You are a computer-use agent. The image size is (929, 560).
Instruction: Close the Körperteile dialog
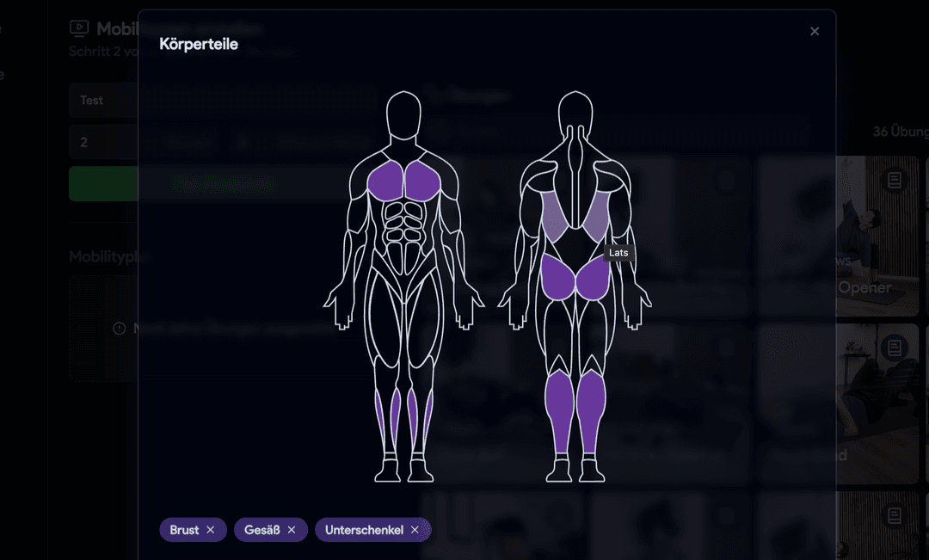(815, 32)
